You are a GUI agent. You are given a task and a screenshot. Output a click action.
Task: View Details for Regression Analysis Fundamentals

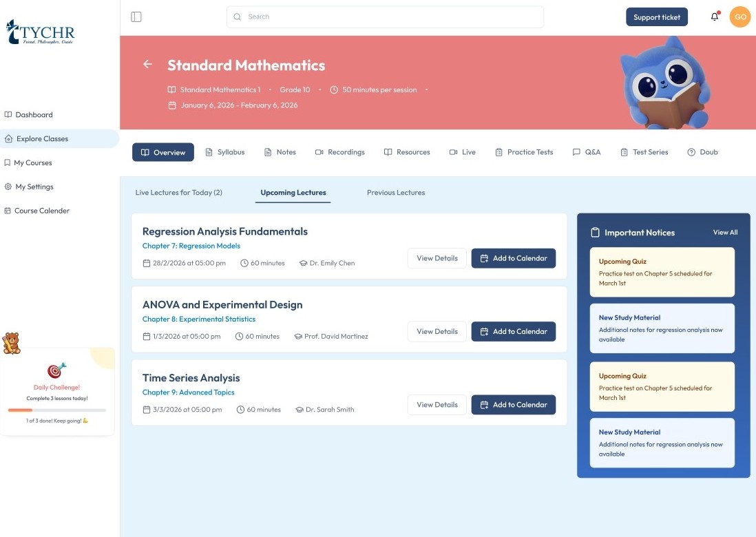click(x=437, y=258)
